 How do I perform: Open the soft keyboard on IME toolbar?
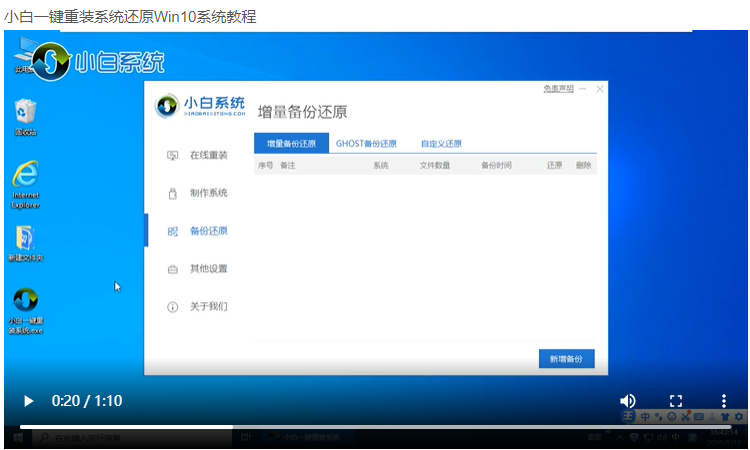click(x=699, y=417)
